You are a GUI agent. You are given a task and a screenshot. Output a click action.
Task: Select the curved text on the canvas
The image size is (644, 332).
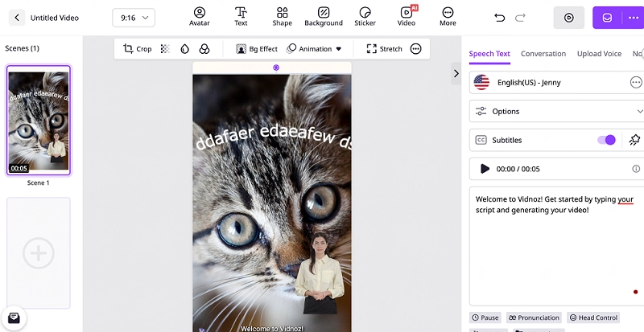[273, 137]
